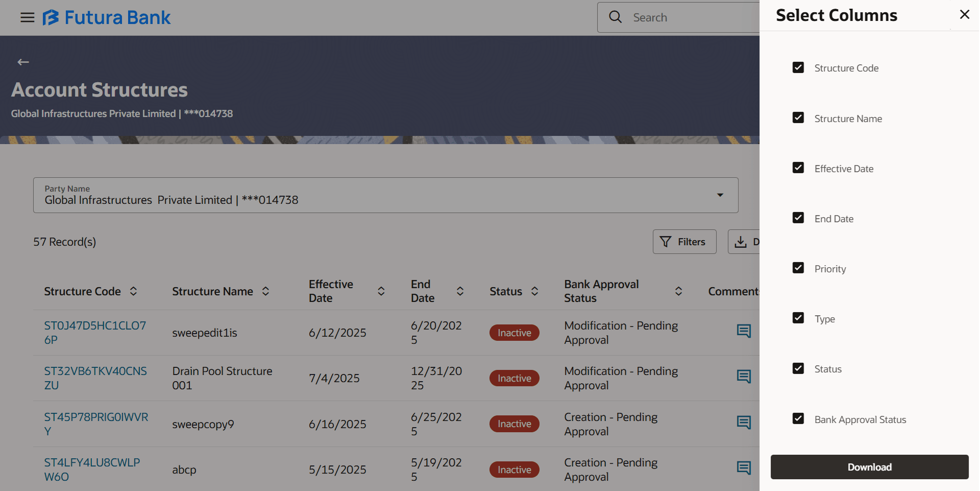
Task: Sort by Structure Code column
Action: point(133,291)
